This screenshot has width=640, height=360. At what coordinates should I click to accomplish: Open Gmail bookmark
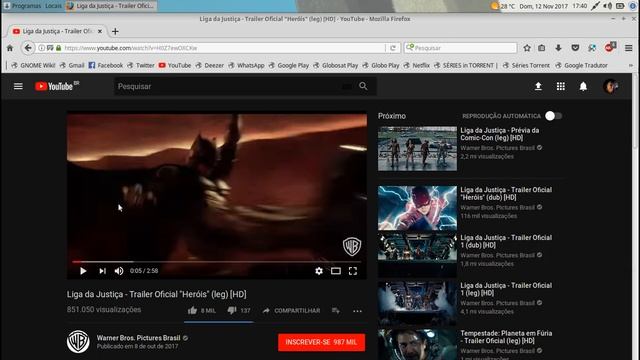[x=72, y=65]
